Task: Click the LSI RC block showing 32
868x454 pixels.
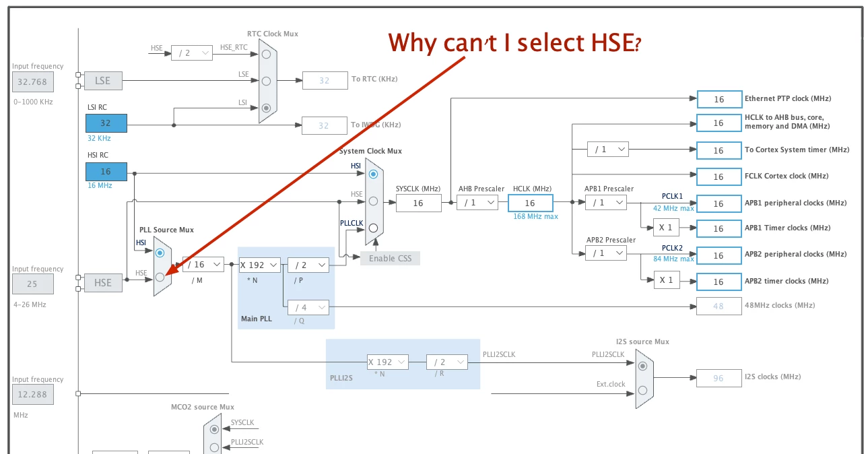Action: tap(106, 123)
